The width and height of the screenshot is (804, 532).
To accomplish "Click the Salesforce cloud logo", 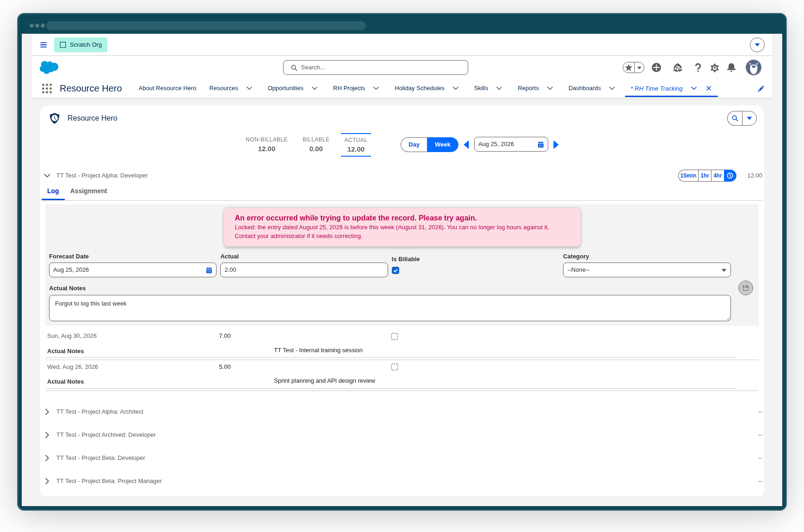I will pyautogui.click(x=49, y=67).
